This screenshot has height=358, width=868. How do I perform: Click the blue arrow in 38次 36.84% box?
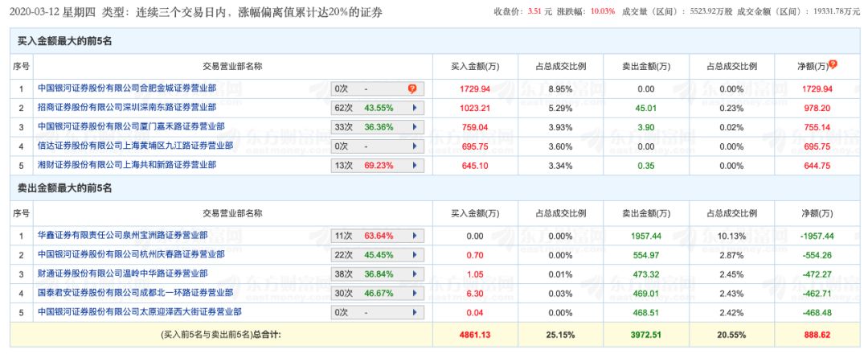tap(415, 274)
